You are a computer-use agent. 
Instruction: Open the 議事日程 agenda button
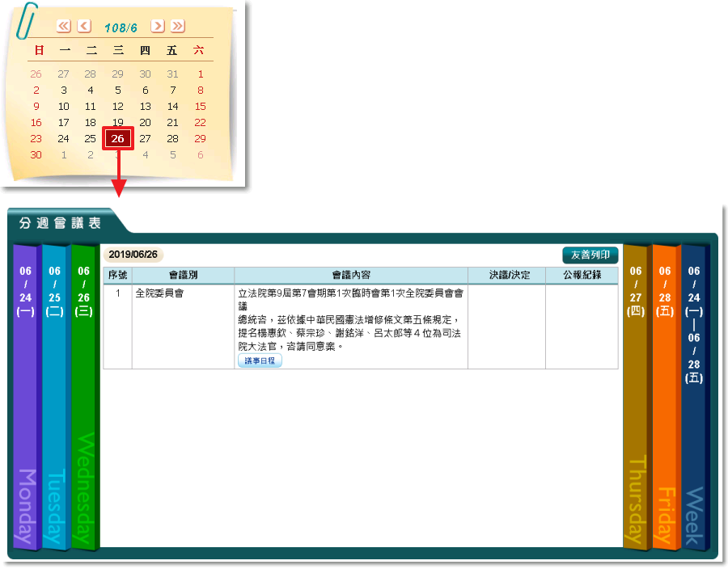tap(260, 360)
